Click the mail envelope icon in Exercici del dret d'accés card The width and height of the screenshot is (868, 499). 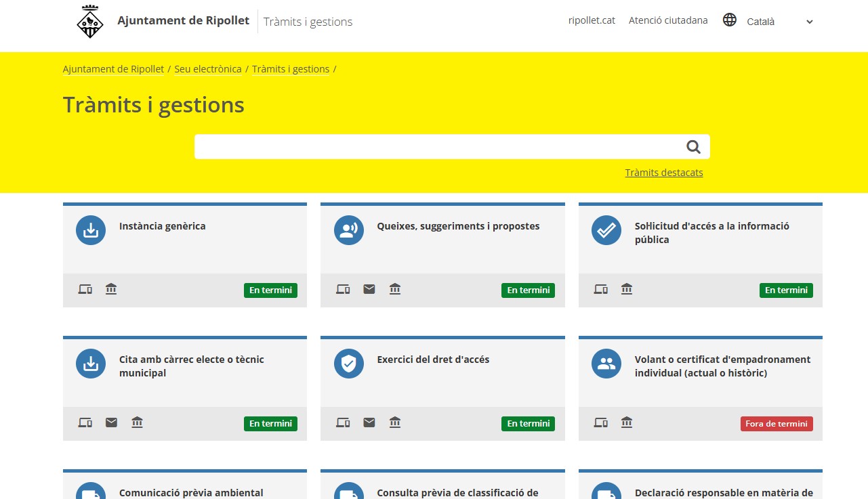369,422
